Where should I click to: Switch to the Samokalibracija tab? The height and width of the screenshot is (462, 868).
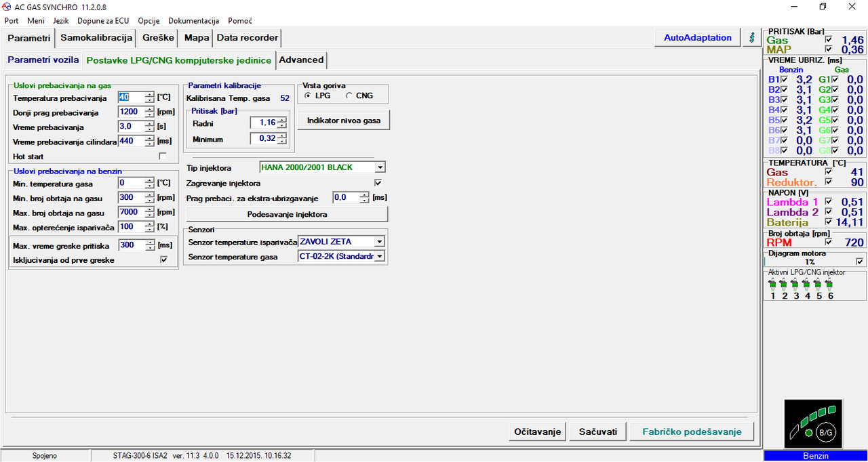pyautogui.click(x=96, y=38)
